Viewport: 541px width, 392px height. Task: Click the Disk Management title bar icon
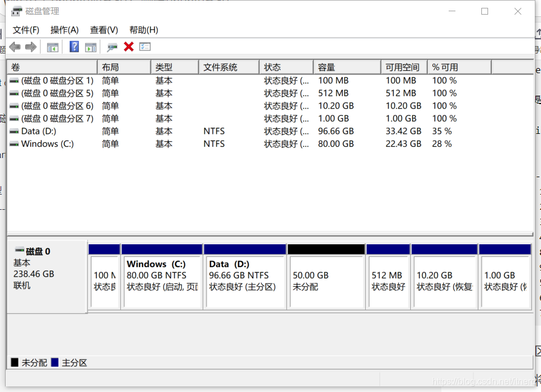[x=16, y=11]
